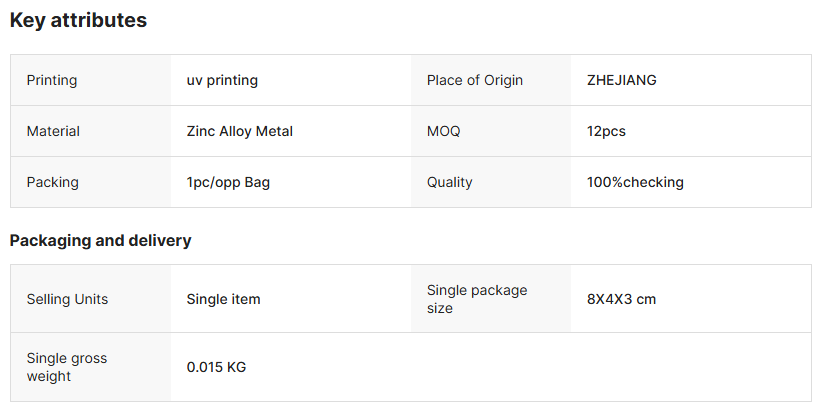The width and height of the screenshot is (821, 411).
Task: Click the 100%checking value
Action: pos(635,182)
